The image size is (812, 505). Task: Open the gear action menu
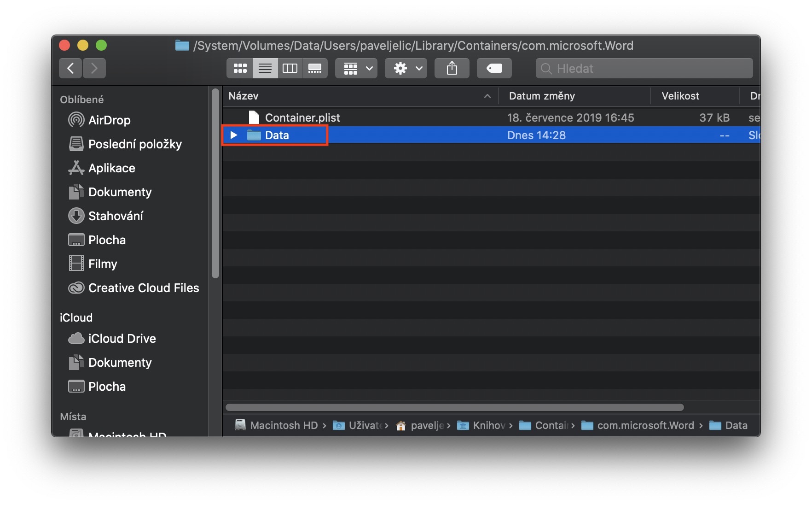pyautogui.click(x=406, y=68)
